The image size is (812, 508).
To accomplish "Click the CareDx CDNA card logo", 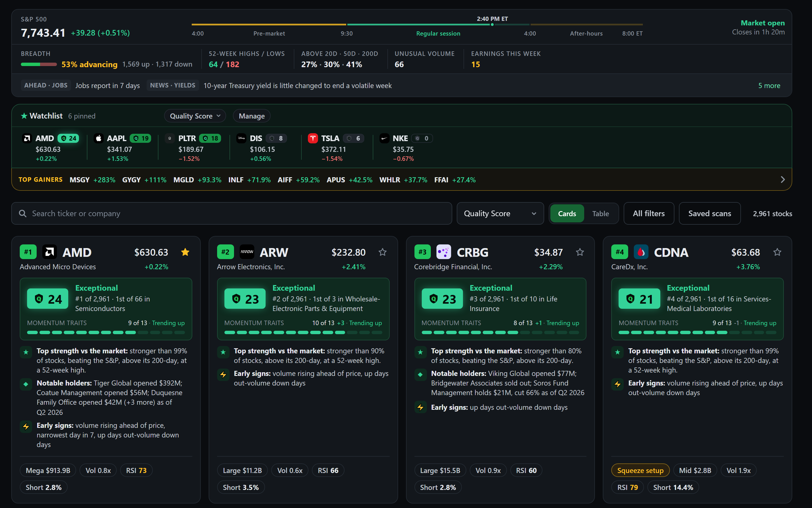I will coord(641,252).
